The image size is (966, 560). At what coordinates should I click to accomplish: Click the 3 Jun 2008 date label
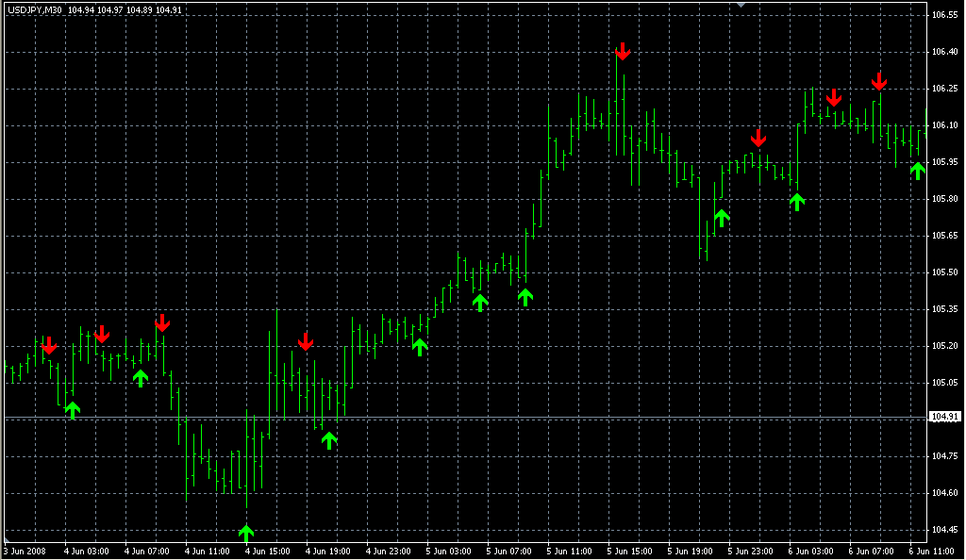(x=25, y=552)
